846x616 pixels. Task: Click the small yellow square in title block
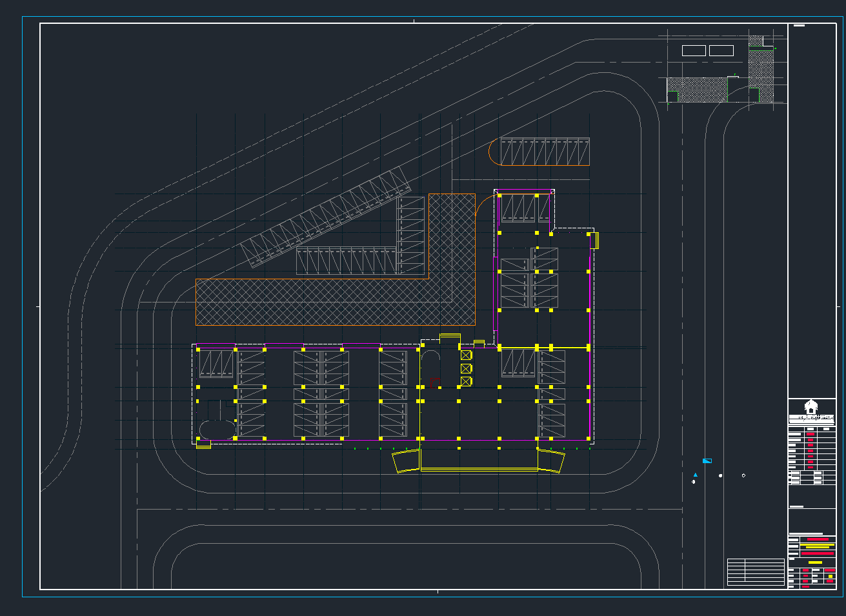click(831, 576)
